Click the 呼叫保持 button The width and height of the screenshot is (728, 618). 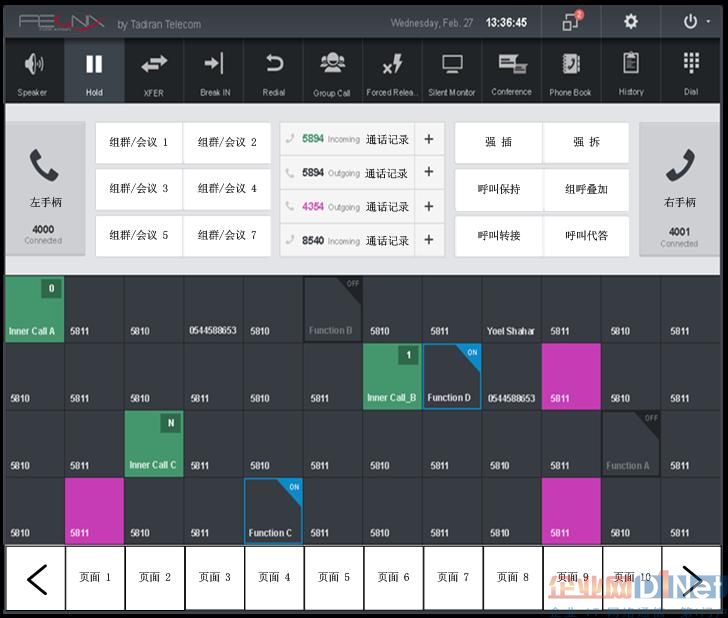coord(498,189)
